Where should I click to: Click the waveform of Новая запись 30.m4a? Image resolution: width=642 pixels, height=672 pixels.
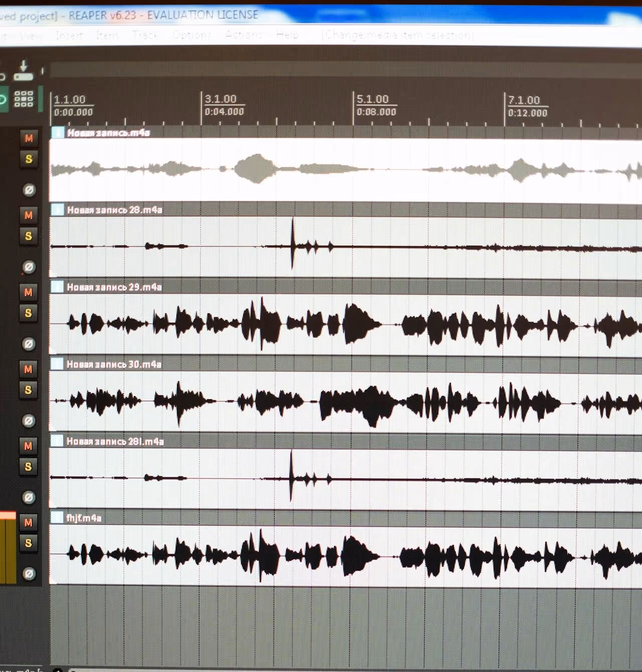[x=346, y=402]
